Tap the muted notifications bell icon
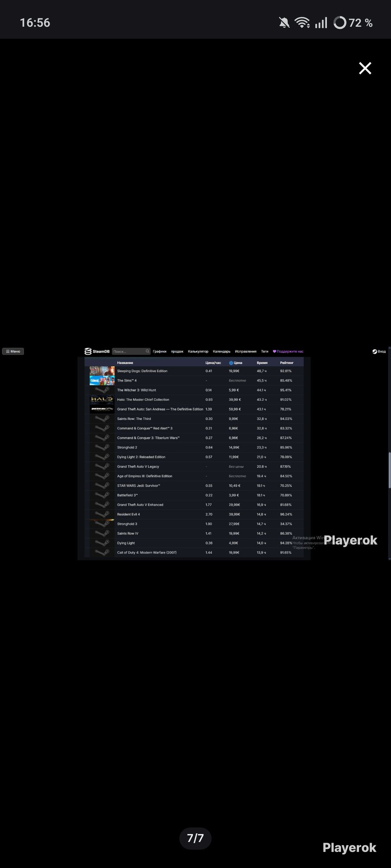Screen dimensions: 391x868 click(284, 23)
